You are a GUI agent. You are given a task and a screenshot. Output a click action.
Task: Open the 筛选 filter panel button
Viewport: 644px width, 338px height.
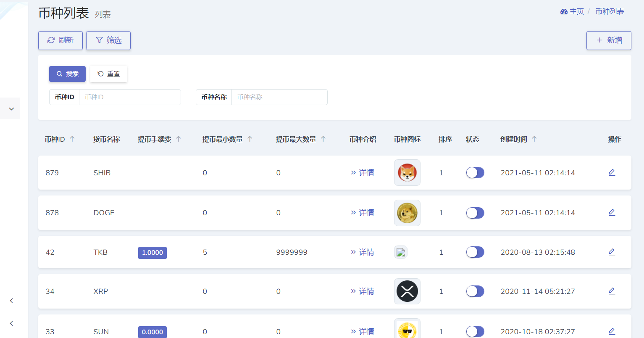pyautogui.click(x=108, y=40)
